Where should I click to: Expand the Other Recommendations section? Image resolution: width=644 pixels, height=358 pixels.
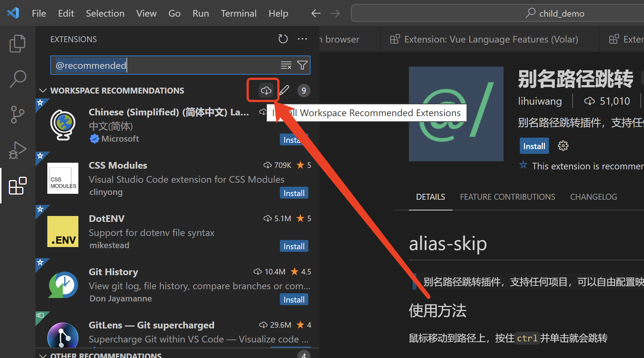coord(43,355)
